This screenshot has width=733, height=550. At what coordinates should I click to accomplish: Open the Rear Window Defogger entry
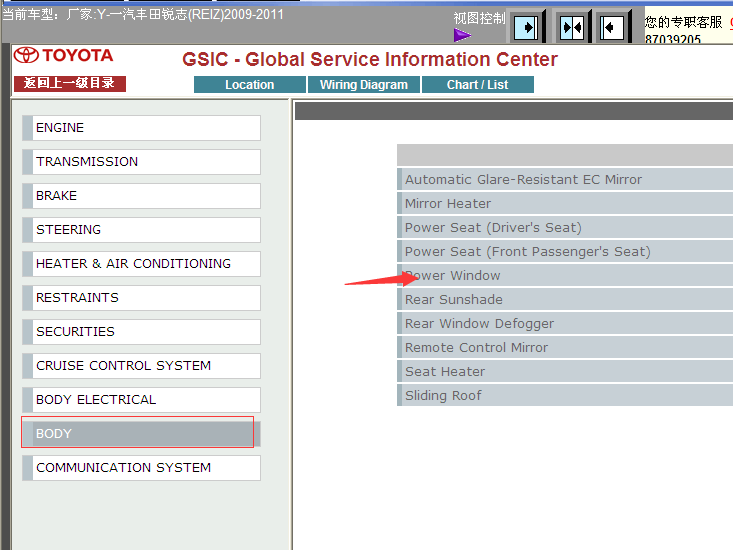click(x=565, y=323)
